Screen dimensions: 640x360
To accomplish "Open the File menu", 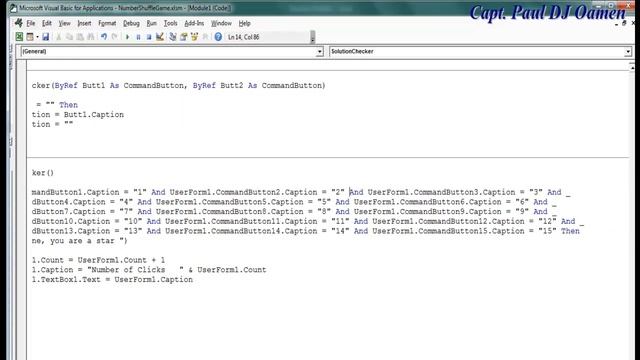I will (x=31, y=23).
